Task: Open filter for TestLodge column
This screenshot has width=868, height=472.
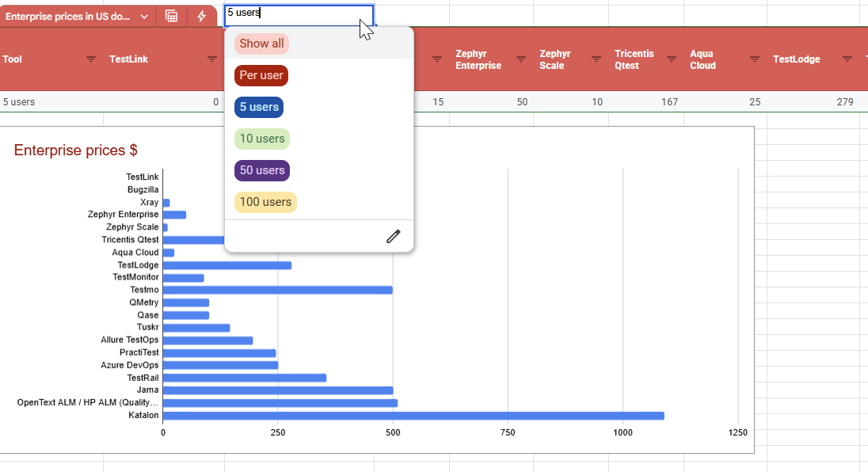Action: pyautogui.click(x=847, y=59)
